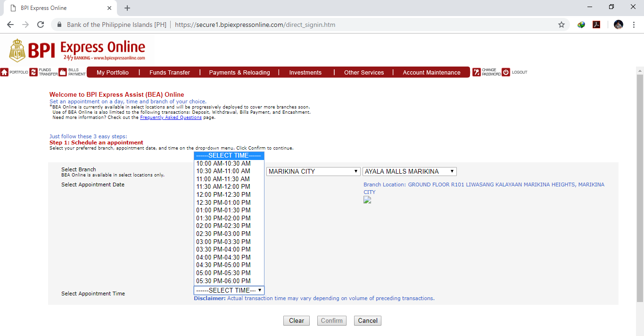This screenshot has width=644, height=336.
Task: Click the Logout power icon
Action: [x=506, y=72]
